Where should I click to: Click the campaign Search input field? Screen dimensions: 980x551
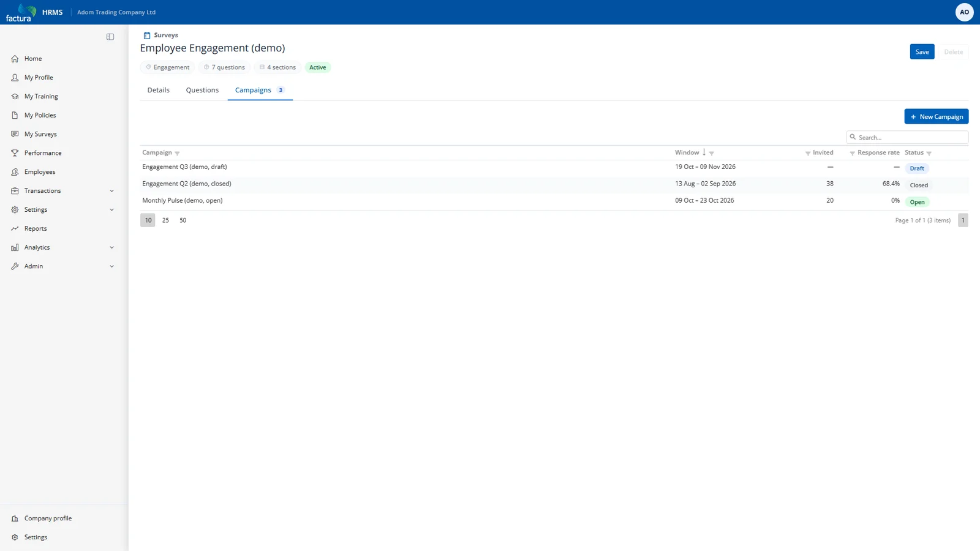point(907,137)
